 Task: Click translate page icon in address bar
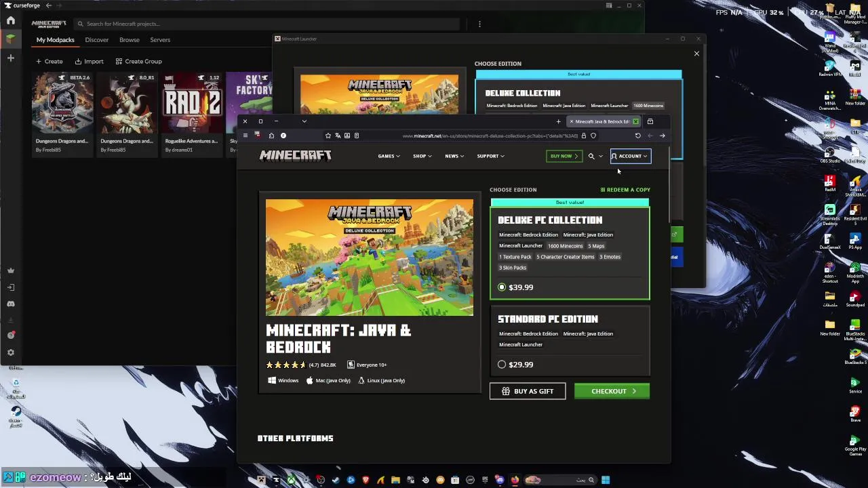point(338,136)
